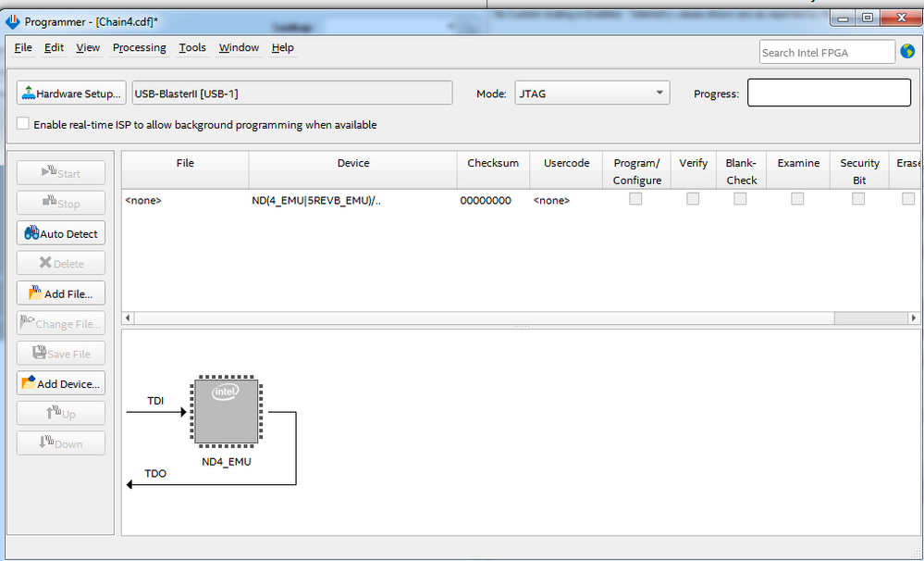Click the TDI label in chain diagram
This screenshot has width=924, height=561.
(x=155, y=401)
